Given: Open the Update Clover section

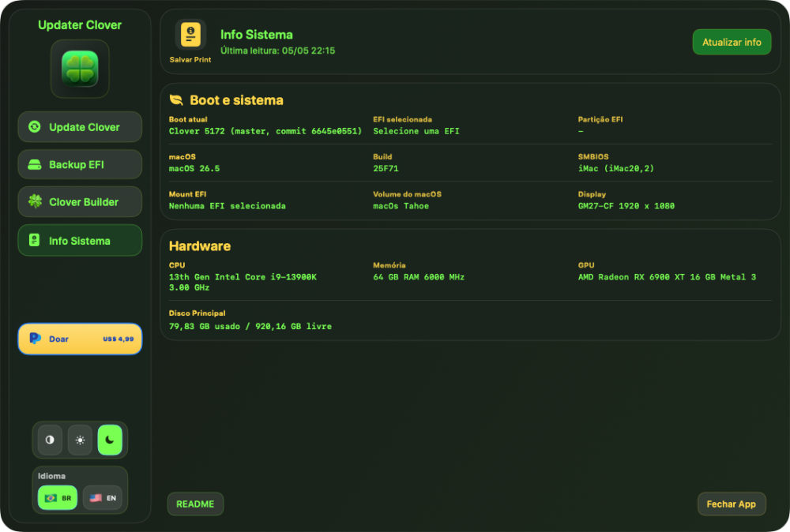Looking at the screenshot, I should pos(80,127).
